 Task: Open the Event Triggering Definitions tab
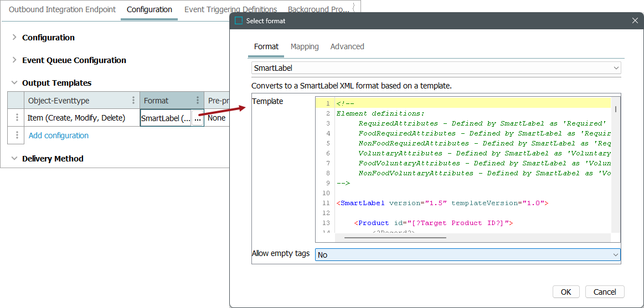230,9
